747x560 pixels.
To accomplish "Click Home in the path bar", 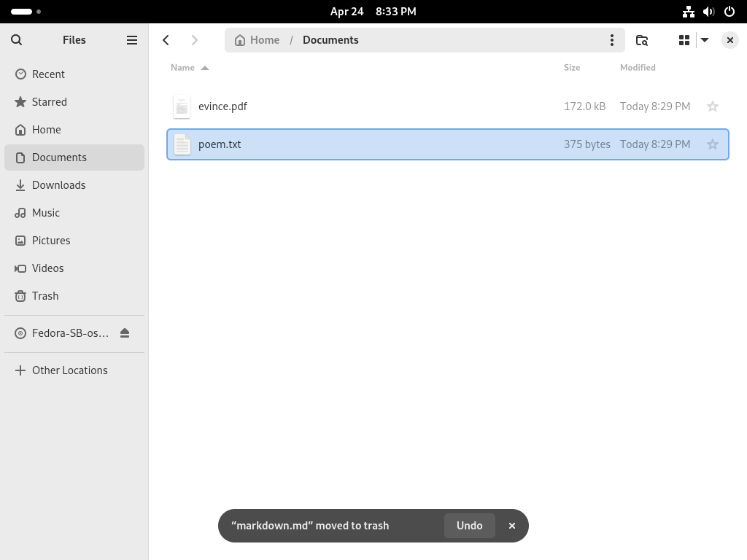I will (x=258, y=40).
